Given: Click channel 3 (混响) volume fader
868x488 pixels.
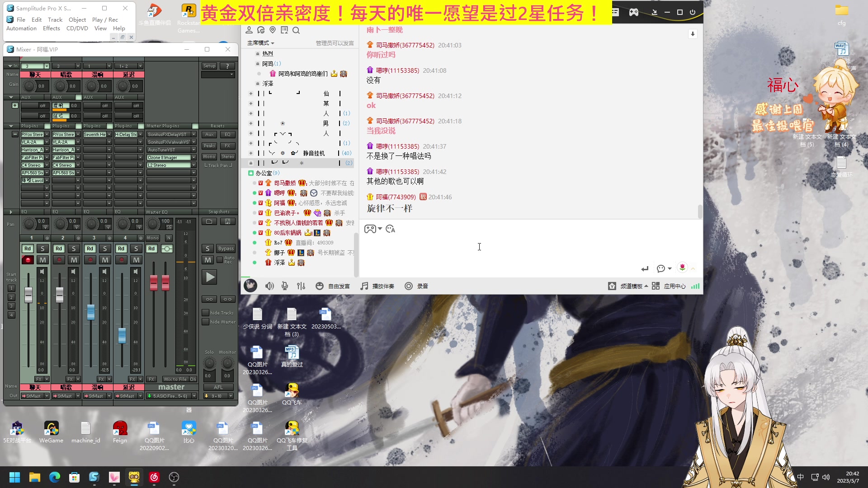Looking at the screenshot, I should point(91,312).
